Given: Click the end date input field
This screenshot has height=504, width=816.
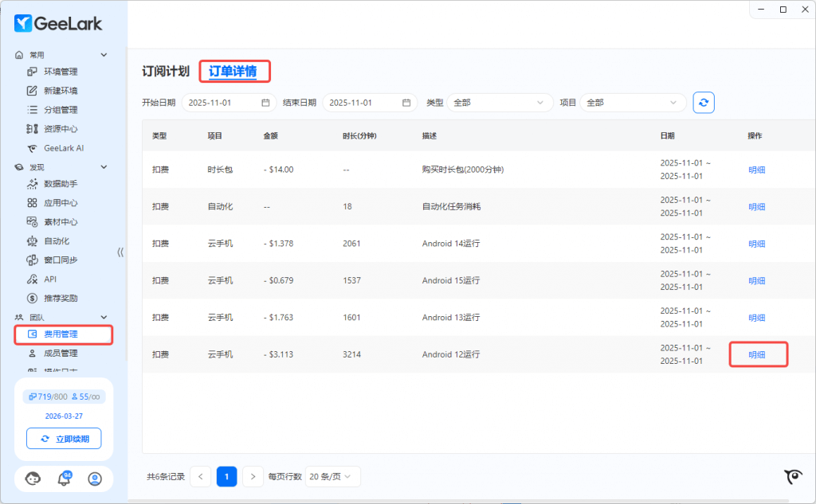Looking at the screenshot, I should [x=363, y=103].
